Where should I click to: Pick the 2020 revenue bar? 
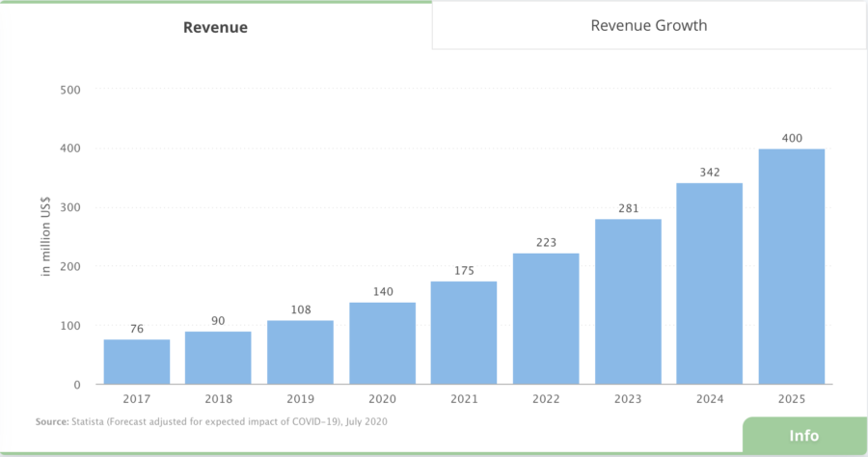pos(382,343)
